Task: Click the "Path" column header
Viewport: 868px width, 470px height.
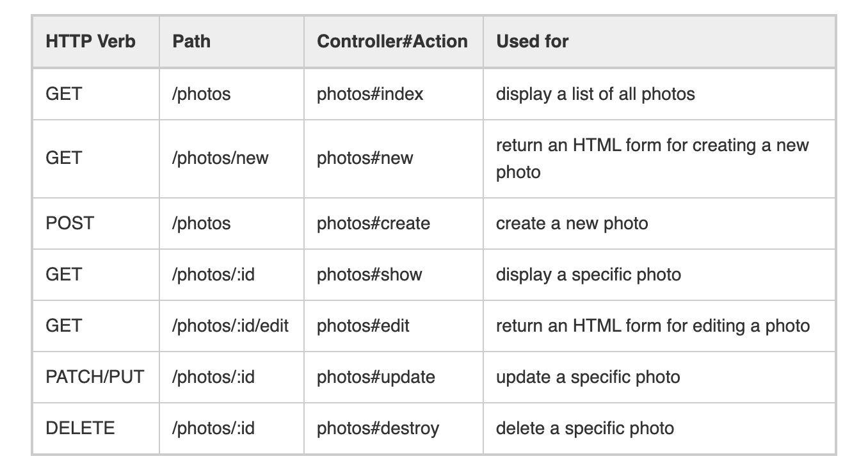Action: point(191,42)
